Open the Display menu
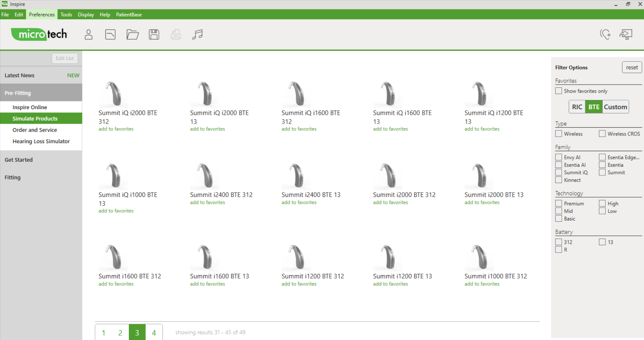Screen dimensions: 644x340 click(x=86, y=14)
